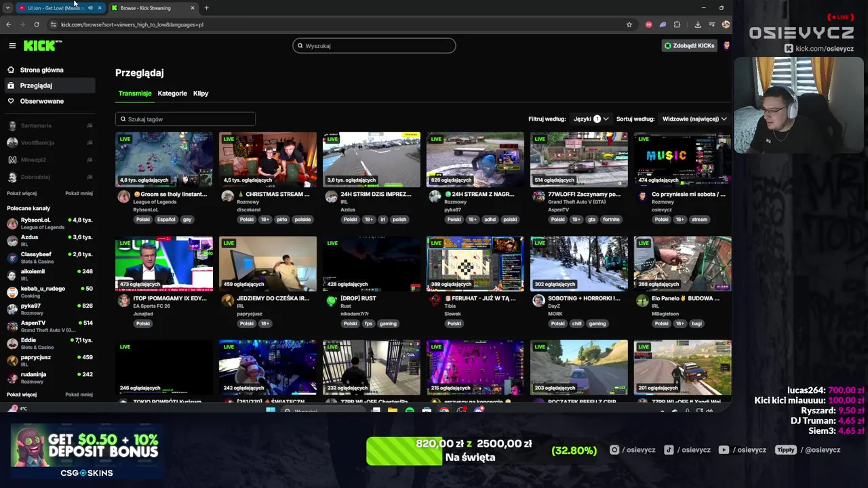This screenshot has width=868, height=488.
Task: Open the hamburger sidebar menu
Action: coord(12,45)
